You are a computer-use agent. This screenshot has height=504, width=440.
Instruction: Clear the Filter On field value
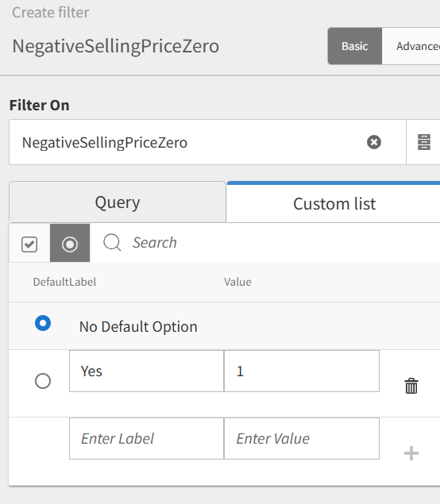coord(374,142)
